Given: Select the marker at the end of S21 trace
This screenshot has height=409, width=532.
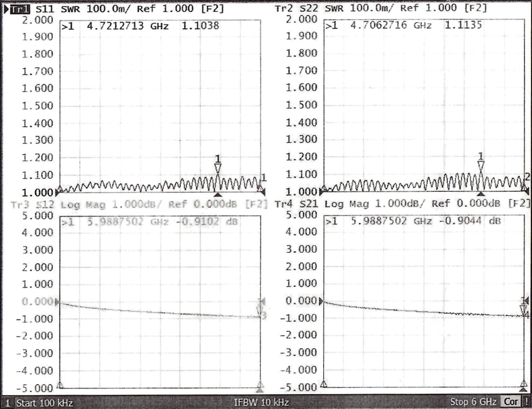Looking at the screenshot, I should click(523, 309).
